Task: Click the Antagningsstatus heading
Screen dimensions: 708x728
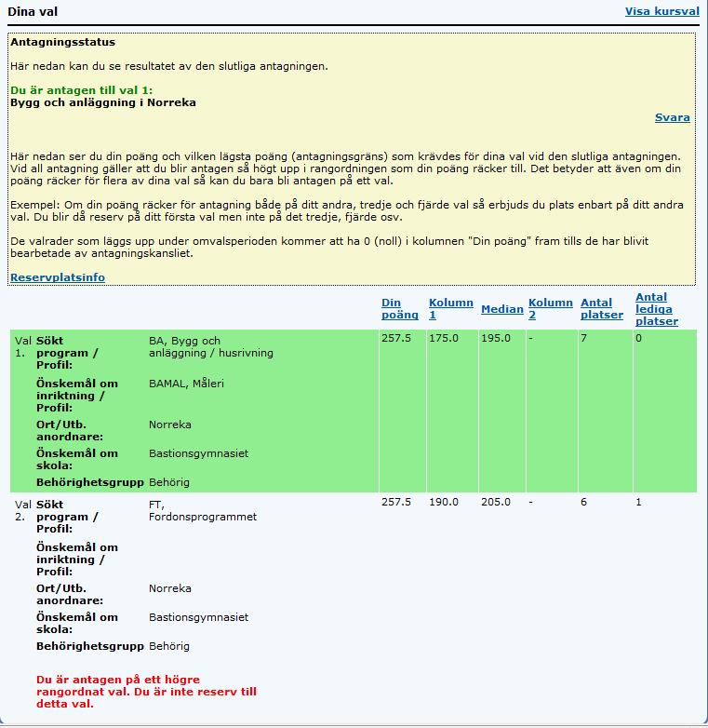Action: [62, 42]
